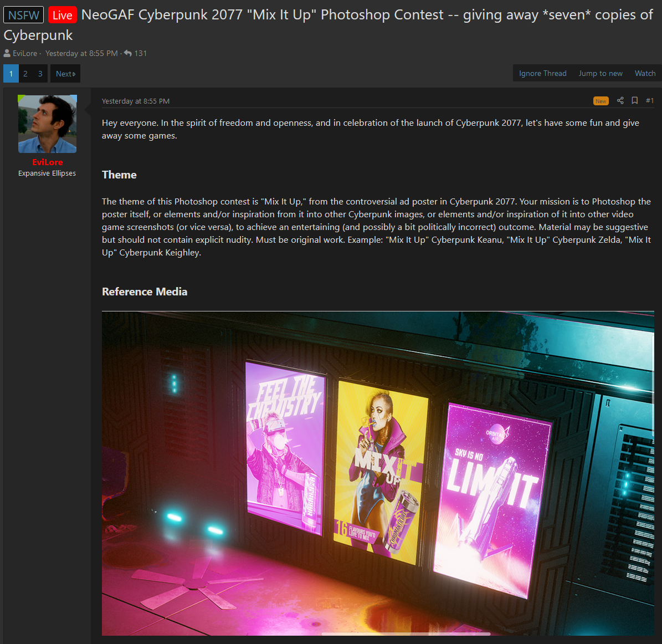Click the user icon beside EviLore byline

pos(7,53)
